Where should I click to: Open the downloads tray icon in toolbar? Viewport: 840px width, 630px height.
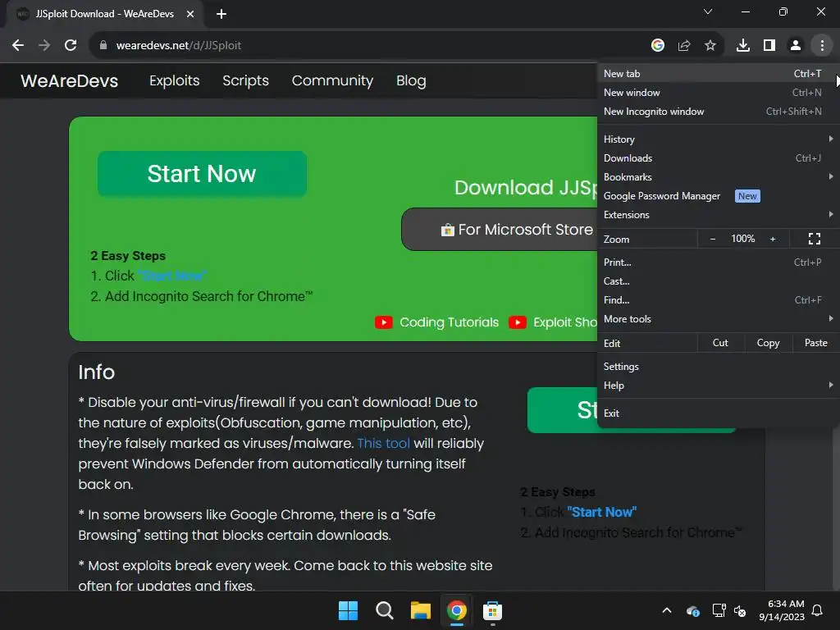pos(743,46)
